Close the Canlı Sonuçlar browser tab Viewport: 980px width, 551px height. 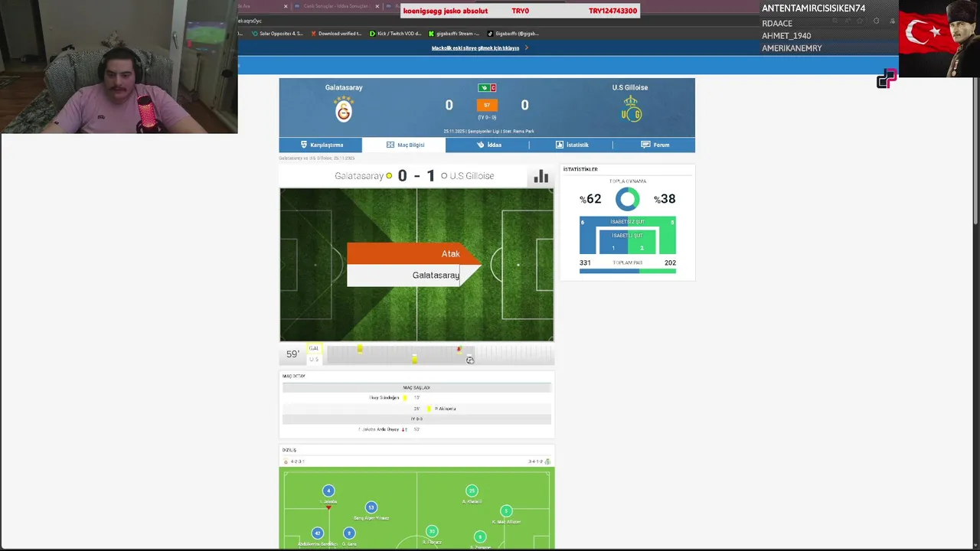pyautogui.click(x=377, y=6)
